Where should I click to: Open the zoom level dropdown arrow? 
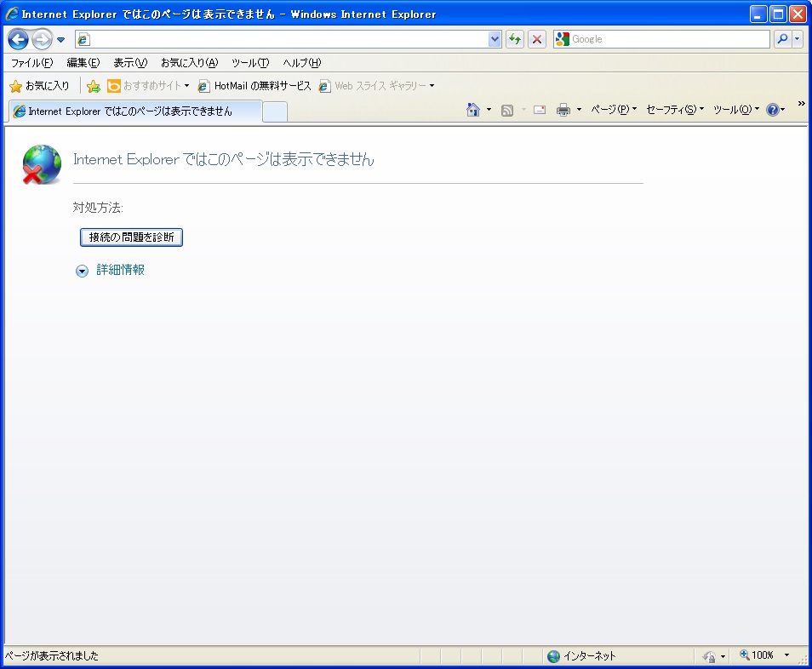coord(786,655)
